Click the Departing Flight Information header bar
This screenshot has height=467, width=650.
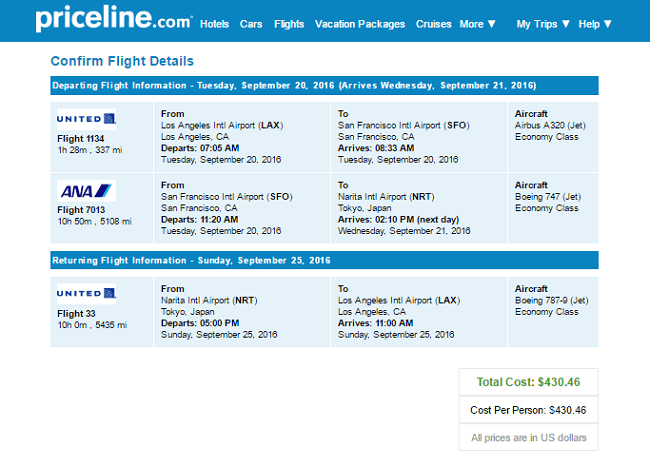324,85
